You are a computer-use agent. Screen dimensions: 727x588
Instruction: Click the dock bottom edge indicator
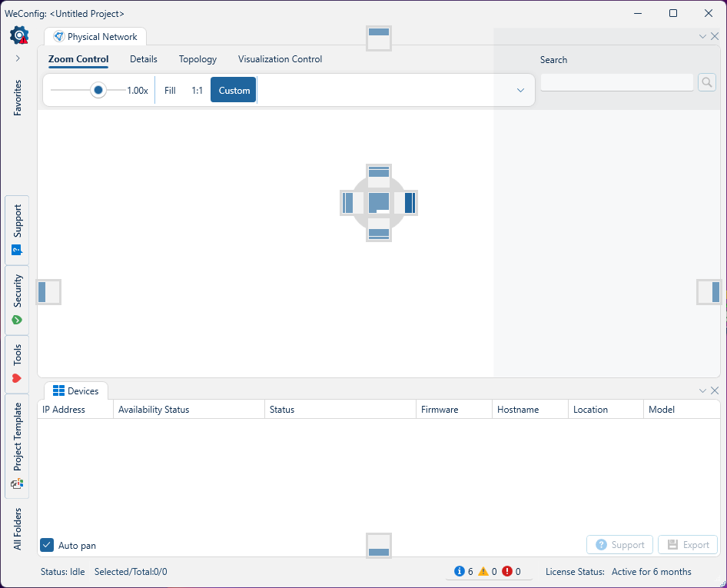tap(379, 545)
